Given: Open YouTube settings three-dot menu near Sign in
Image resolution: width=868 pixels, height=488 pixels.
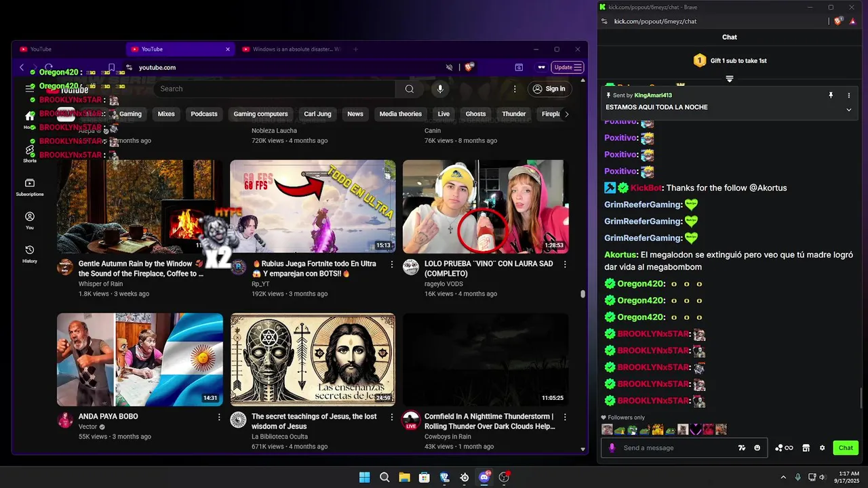Looking at the screenshot, I should 515,89.
